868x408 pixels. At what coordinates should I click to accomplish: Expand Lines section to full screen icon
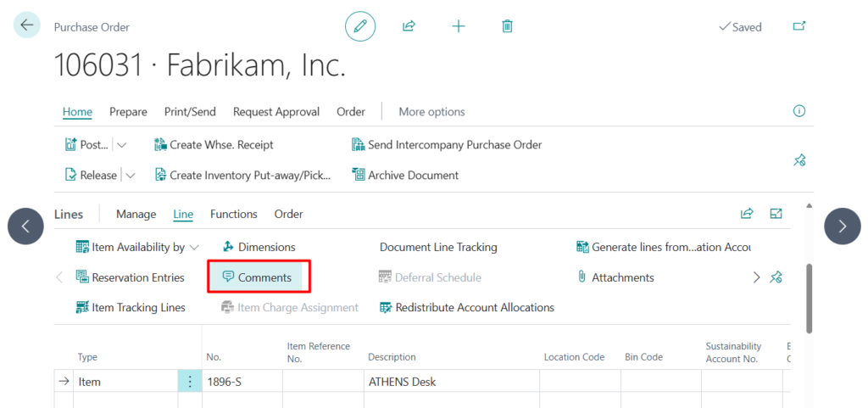[x=776, y=214]
